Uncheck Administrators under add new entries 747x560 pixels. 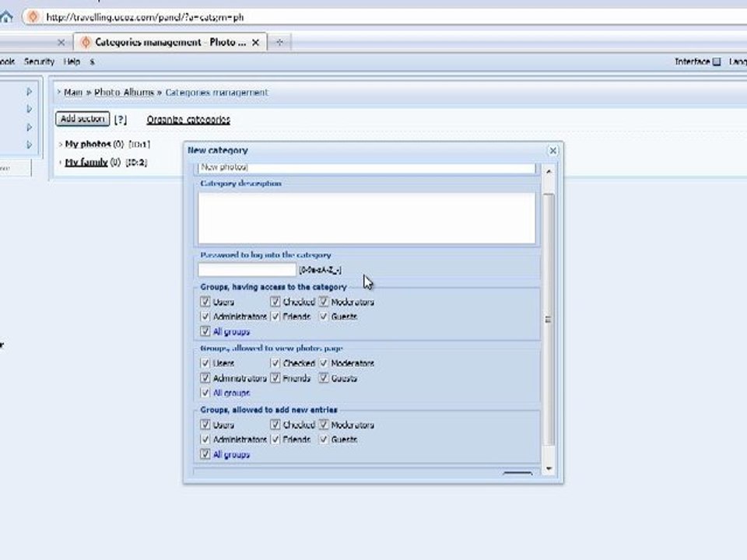click(x=205, y=439)
